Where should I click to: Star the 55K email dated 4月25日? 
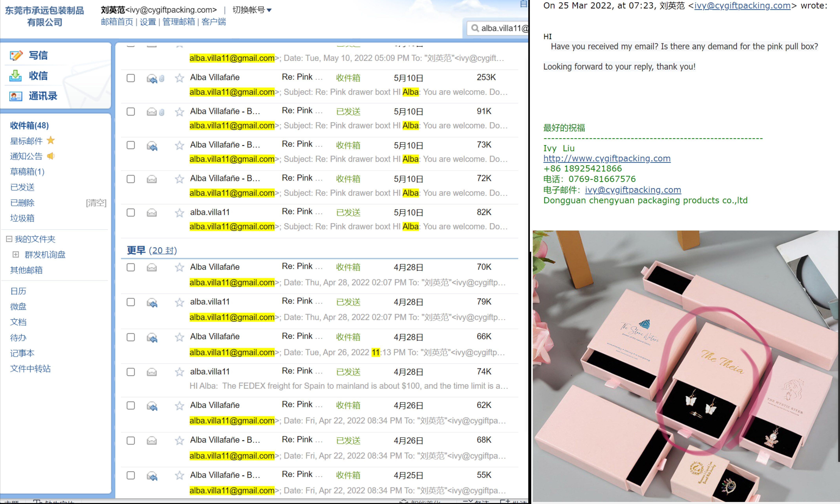click(179, 476)
